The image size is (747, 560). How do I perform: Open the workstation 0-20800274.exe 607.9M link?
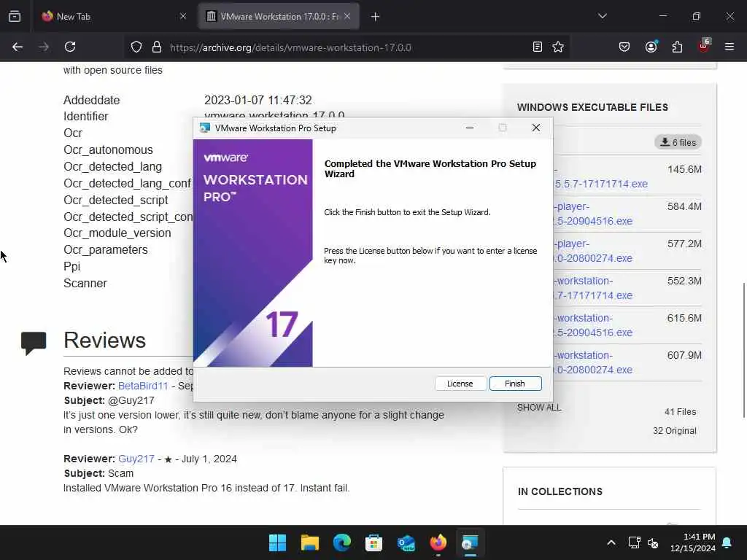pyautogui.click(x=593, y=362)
